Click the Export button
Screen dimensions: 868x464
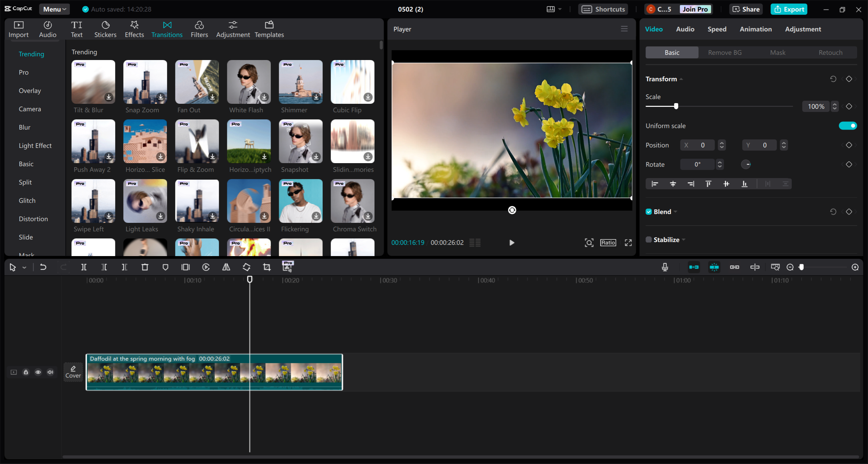click(x=789, y=9)
